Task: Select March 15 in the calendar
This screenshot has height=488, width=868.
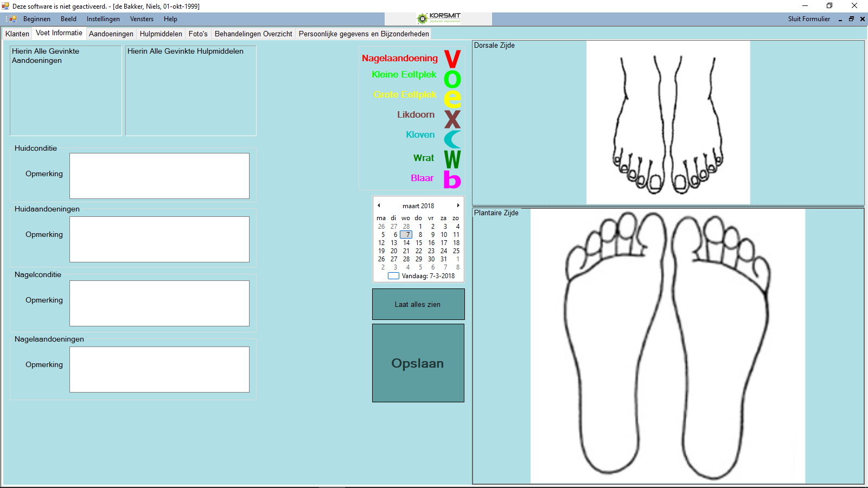Action: coord(419,243)
